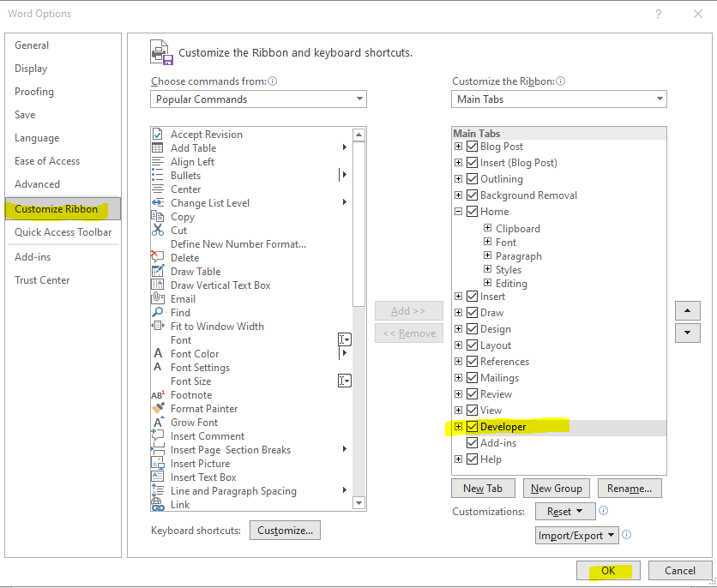Click the Move Up arrow button
Image resolution: width=717 pixels, height=588 pixels.
pyautogui.click(x=688, y=311)
